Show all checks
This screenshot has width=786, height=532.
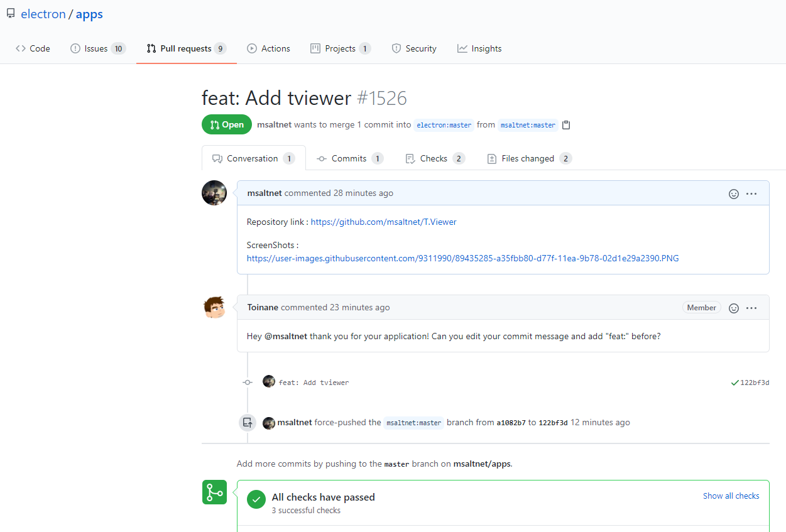coord(731,496)
